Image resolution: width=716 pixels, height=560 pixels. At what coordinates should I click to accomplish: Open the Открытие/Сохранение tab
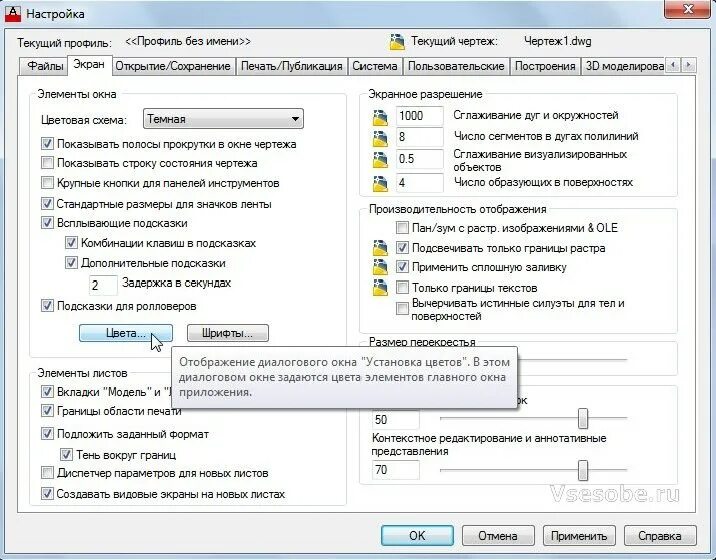tap(173, 66)
